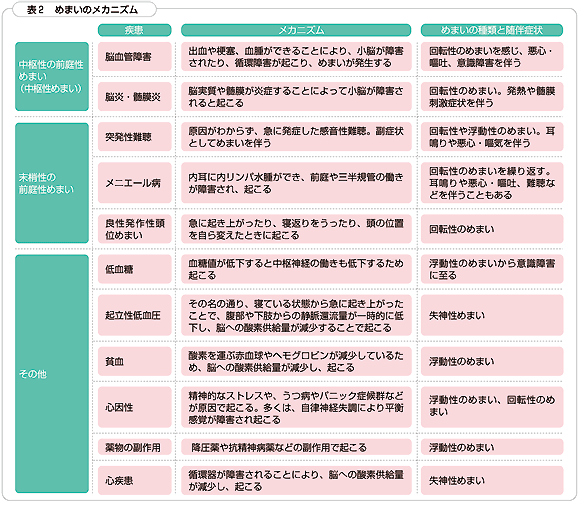This screenshot has height=505, width=580.
Task: Select the 中枢性の前庭性めまい category cell
Action: [52, 76]
